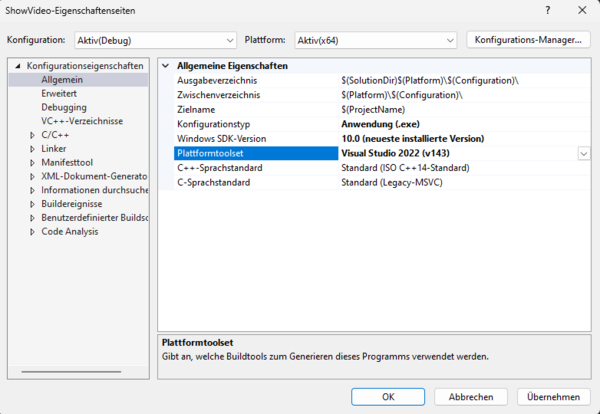Click the help question mark button
This screenshot has width=600, height=414.
tap(547, 10)
